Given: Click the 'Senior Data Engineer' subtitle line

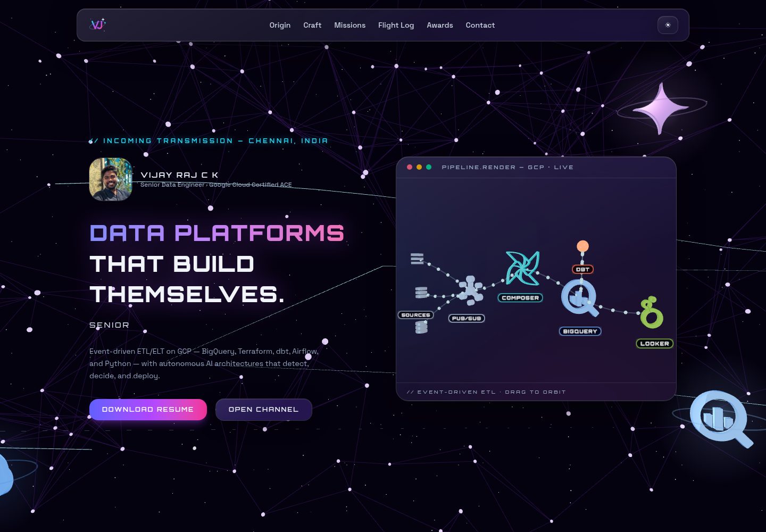Looking at the screenshot, I should (x=216, y=185).
